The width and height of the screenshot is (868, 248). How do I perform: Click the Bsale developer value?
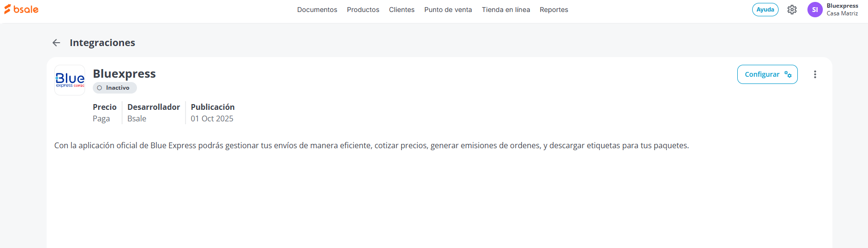pos(137,118)
